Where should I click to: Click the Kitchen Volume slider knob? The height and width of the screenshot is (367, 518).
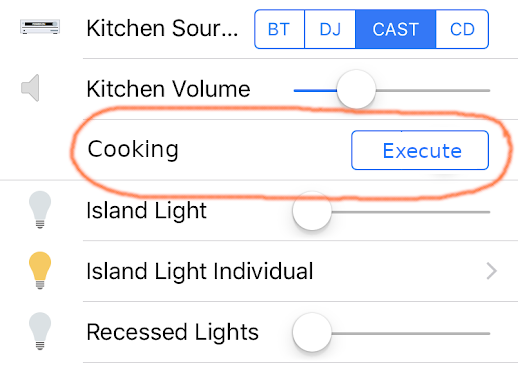tap(356, 89)
